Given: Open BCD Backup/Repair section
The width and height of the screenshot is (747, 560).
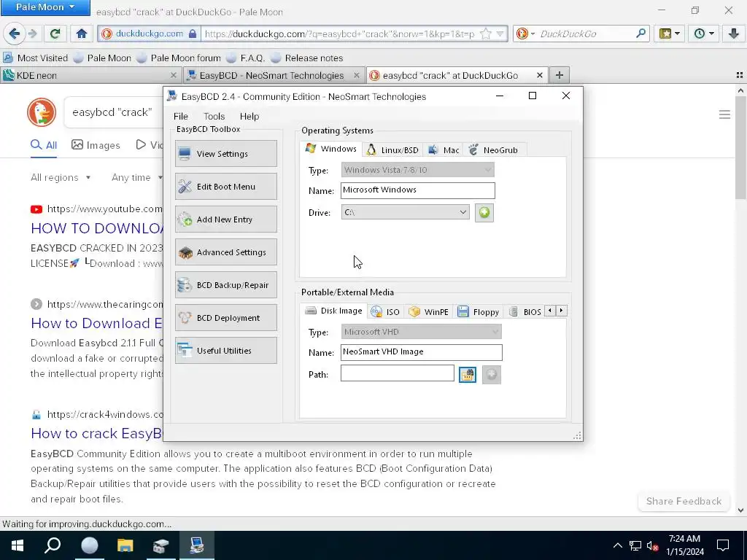Looking at the screenshot, I should click(x=226, y=285).
